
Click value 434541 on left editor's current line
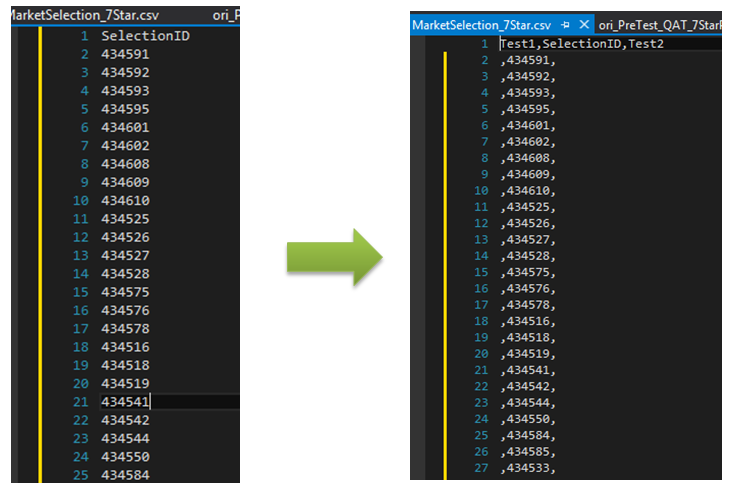[x=125, y=401]
